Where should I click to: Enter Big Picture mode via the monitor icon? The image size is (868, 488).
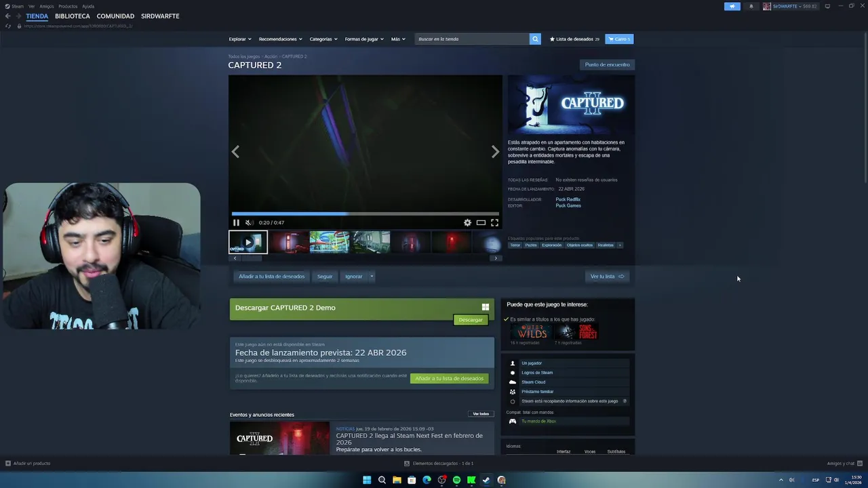point(827,6)
